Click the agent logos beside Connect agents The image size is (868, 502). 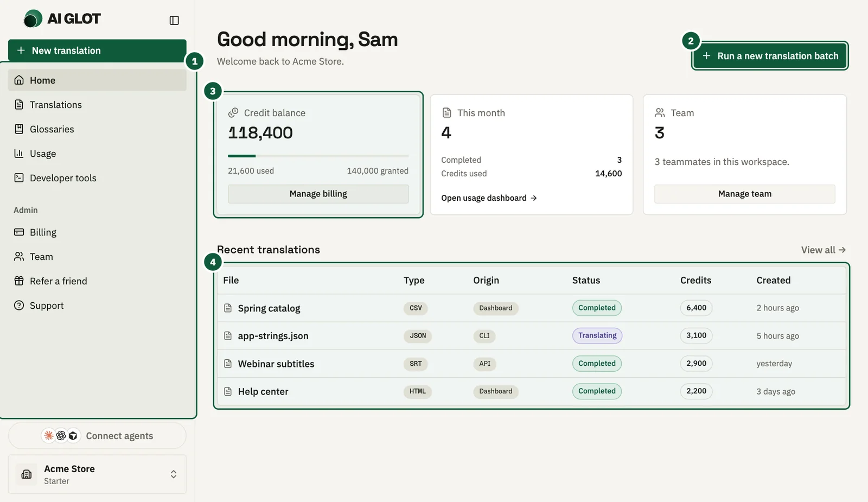[x=61, y=436]
